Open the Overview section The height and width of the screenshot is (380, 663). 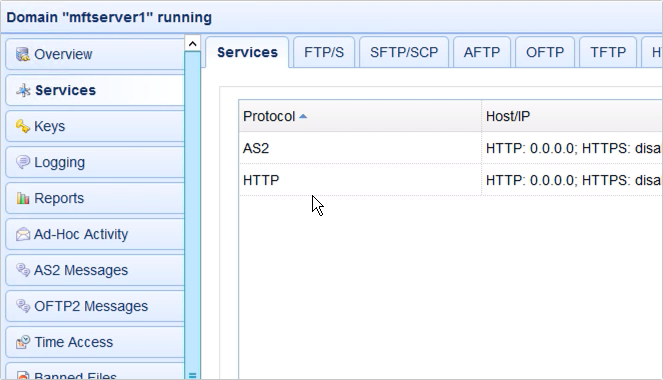coord(95,54)
